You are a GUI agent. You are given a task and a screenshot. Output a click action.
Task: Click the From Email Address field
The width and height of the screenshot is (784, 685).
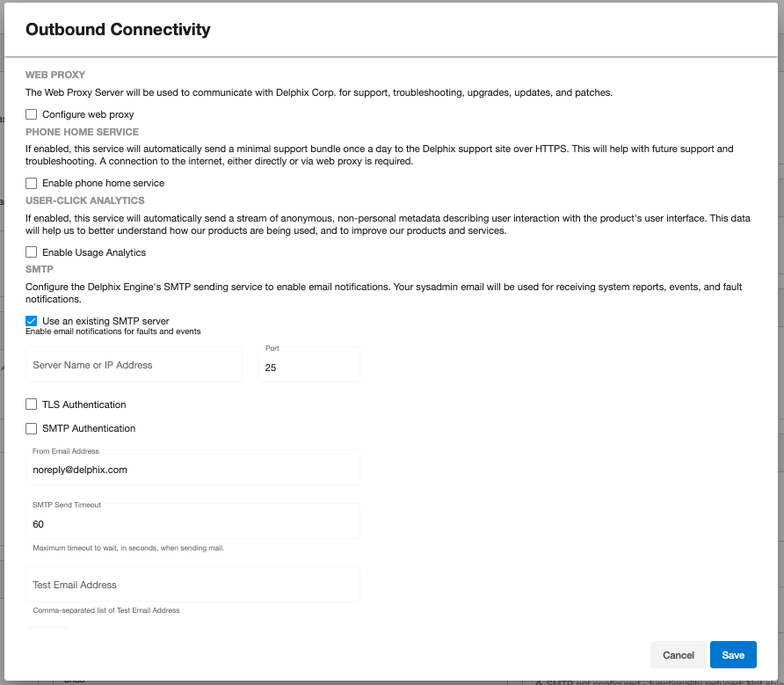click(192, 470)
